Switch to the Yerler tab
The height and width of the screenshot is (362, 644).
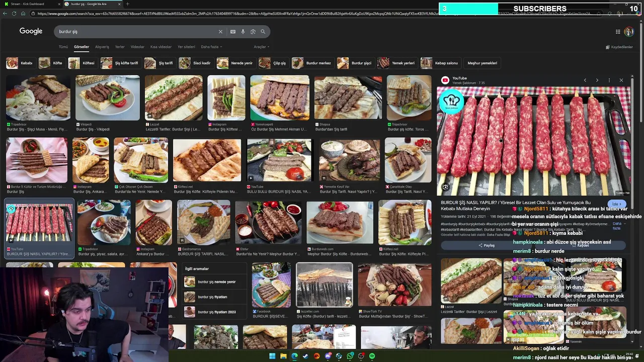tap(120, 47)
